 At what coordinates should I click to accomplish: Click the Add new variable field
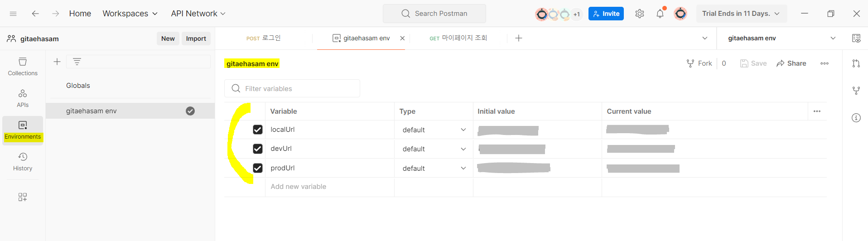click(x=329, y=187)
